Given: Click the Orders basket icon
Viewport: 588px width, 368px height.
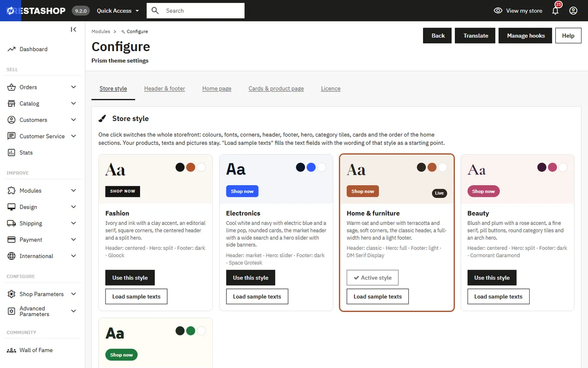Looking at the screenshot, I should tap(11, 87).
